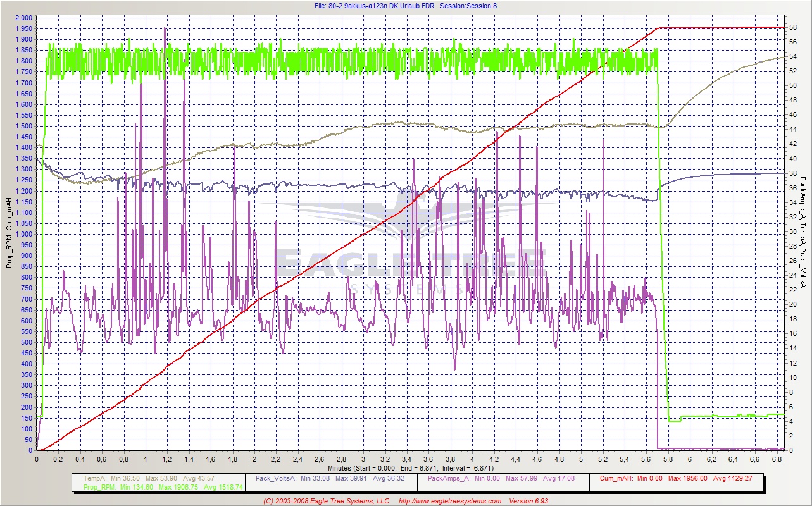Click the 3 minute tick on x-axis

363,460
